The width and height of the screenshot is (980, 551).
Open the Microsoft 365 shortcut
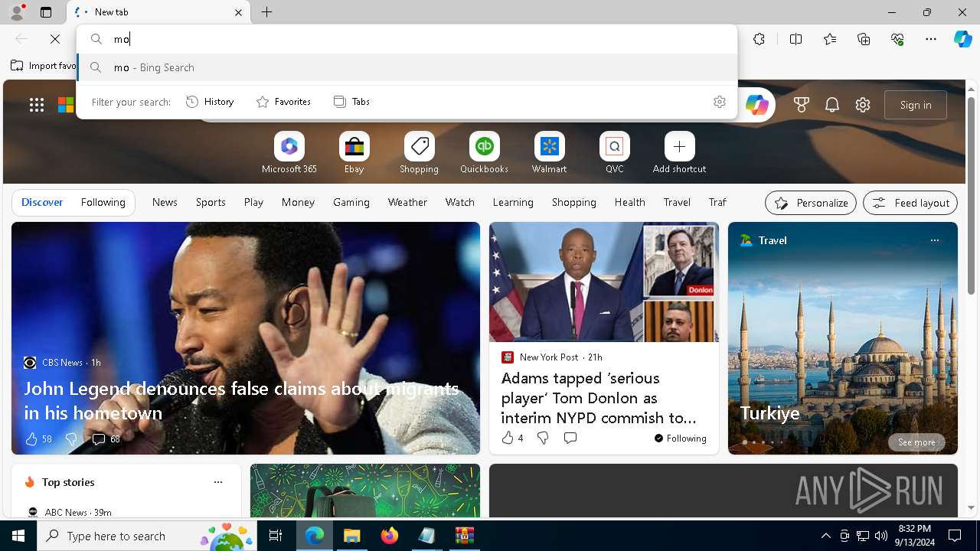click(289, 152)
